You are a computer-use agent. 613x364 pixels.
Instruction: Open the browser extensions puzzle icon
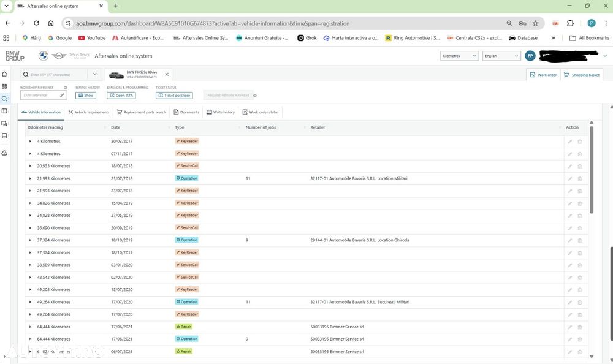(x=570, y=23)
